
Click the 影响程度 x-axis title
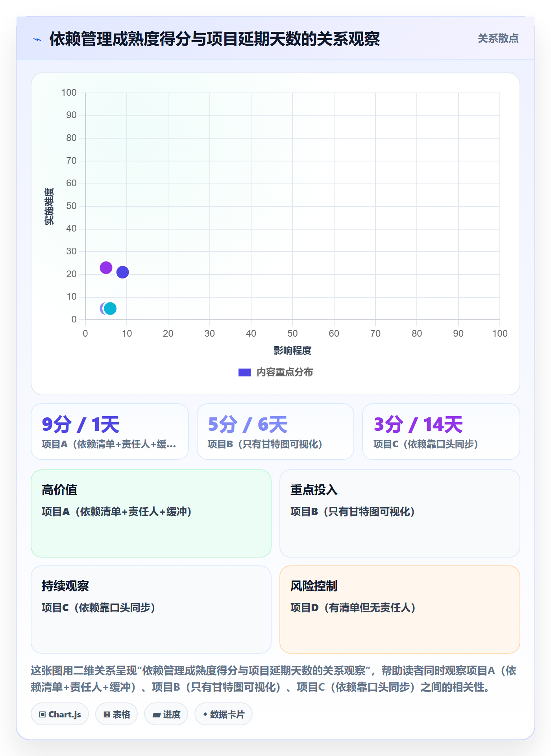point(292,350)
